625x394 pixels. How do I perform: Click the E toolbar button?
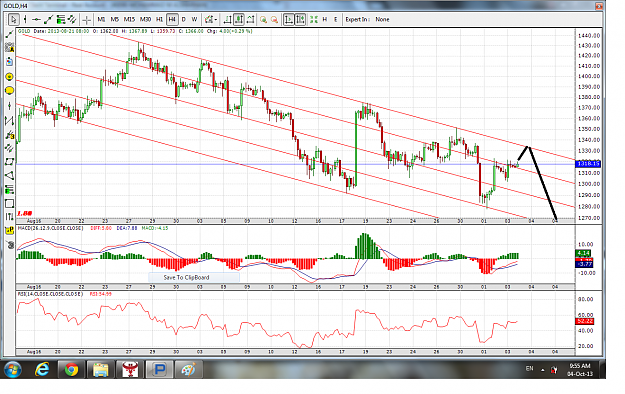pos(336,19)
